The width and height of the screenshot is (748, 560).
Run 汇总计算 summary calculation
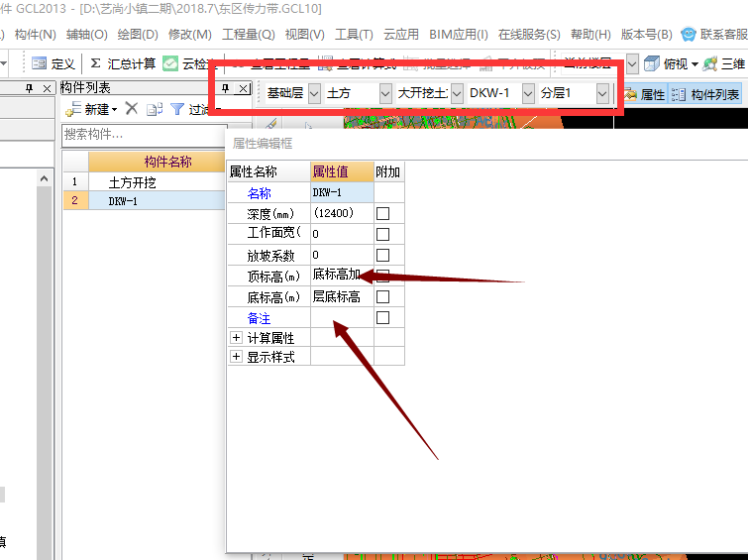pos(123,63)
